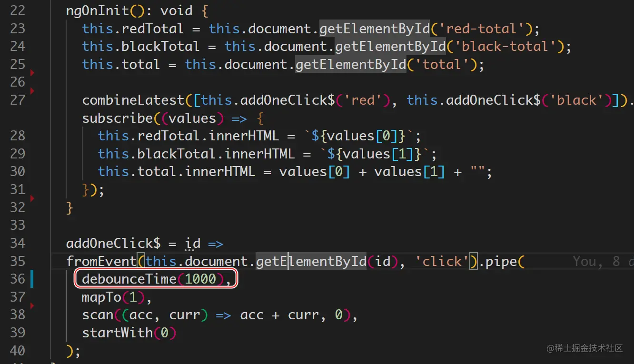Select line number 34 in the gutter
The width and height of the screenshot is (634, 364).
[x=17, y=243]
